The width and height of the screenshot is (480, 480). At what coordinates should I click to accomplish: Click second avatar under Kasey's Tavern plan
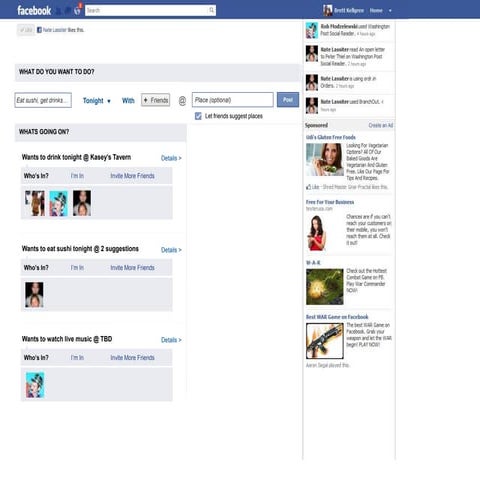(59, 203)
